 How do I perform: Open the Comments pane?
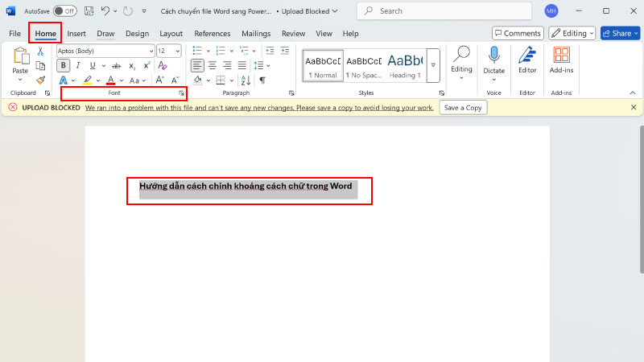point(518,33)
